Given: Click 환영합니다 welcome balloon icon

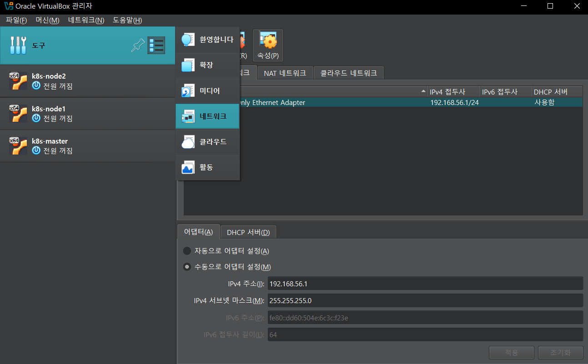Looking at the screenshot, I should 188,40.
